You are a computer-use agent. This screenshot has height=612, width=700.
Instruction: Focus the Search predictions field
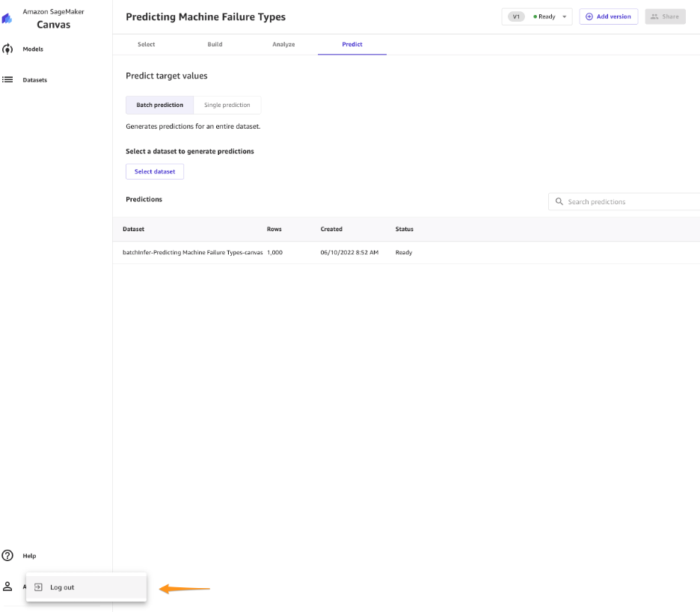coord(624,201)
